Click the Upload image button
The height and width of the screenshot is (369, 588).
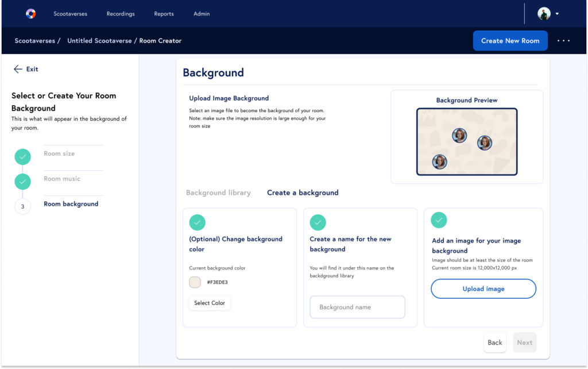(x=483, y=289)
